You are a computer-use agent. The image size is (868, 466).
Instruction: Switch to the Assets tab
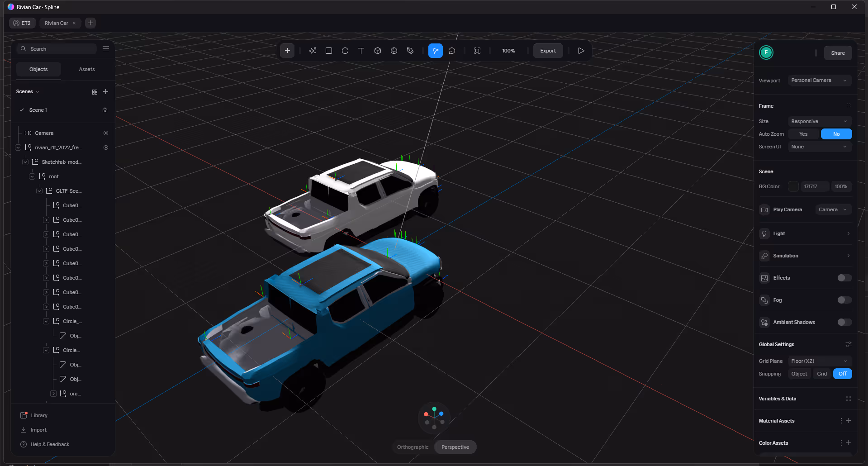87,69
